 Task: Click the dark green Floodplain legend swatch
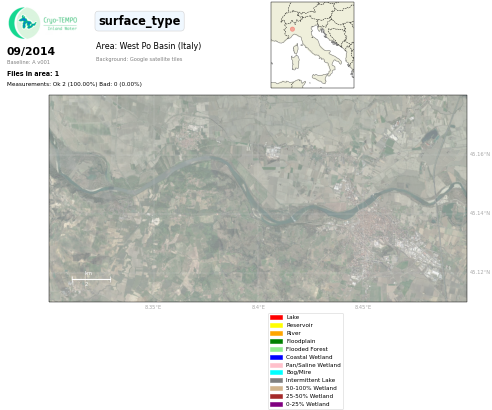276,341
